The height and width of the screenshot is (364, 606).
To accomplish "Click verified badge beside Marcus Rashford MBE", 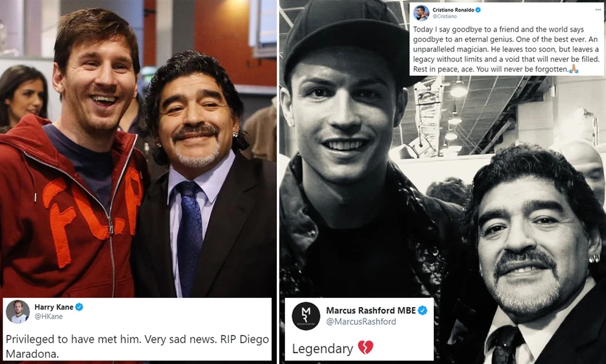I will click(422, 310).
